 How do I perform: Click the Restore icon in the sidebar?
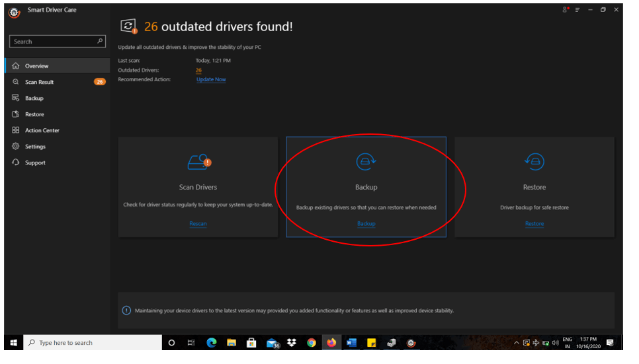[16, 116]
